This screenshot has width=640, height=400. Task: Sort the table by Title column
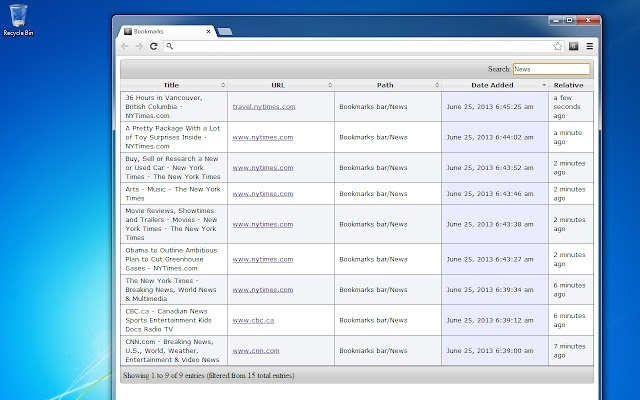click(172, 85)
